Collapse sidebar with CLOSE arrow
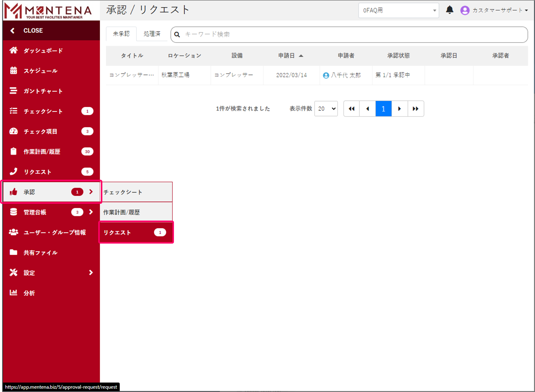This screenshot has height=392, width=535. (x=12, y=31)
